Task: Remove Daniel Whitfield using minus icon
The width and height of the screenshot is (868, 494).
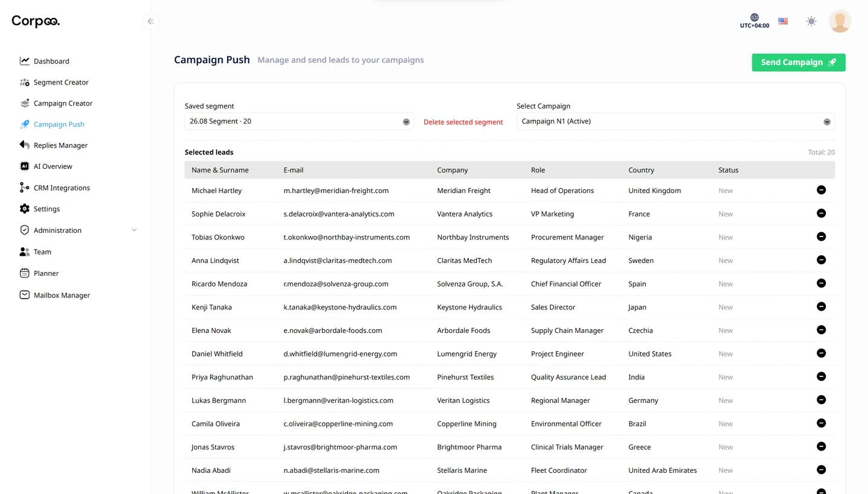Action: pyautogui.click(x=821, y=353)
